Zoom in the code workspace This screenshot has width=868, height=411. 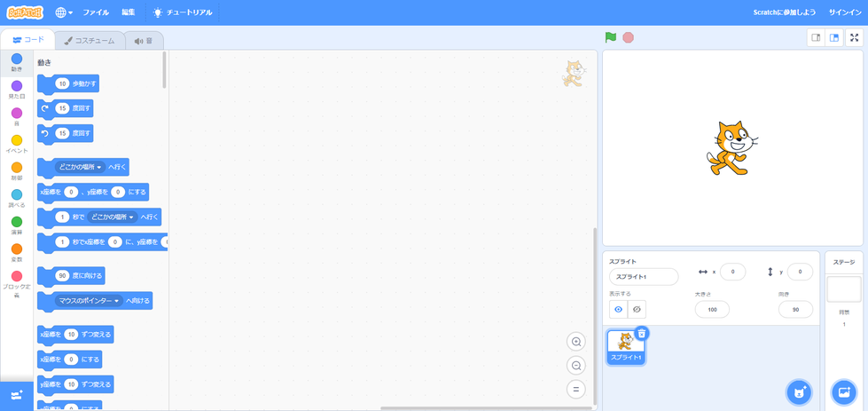(575, 342)
